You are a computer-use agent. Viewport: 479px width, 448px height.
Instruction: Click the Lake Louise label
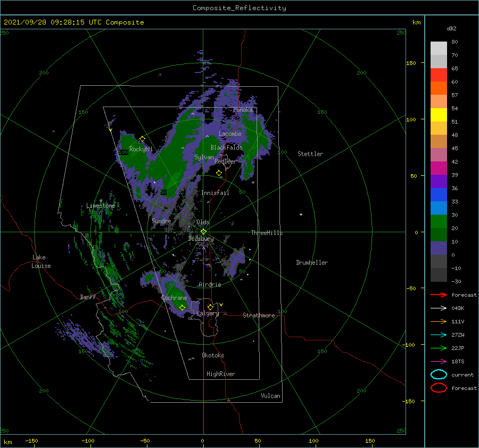[x=41, y=262]
